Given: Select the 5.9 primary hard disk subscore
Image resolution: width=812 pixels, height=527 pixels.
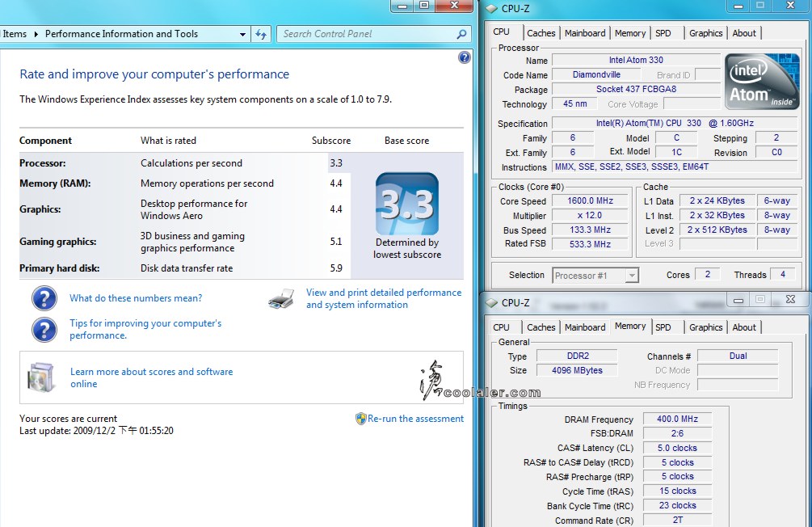Looking at the screenshot, I should click(336, 268).
